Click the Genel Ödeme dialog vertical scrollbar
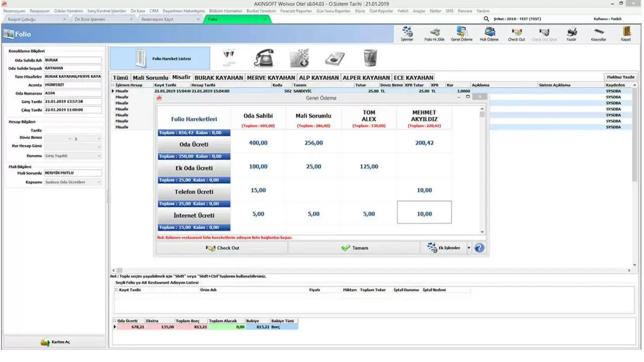This screenshot has width=644, height=362. click(482, 170)
